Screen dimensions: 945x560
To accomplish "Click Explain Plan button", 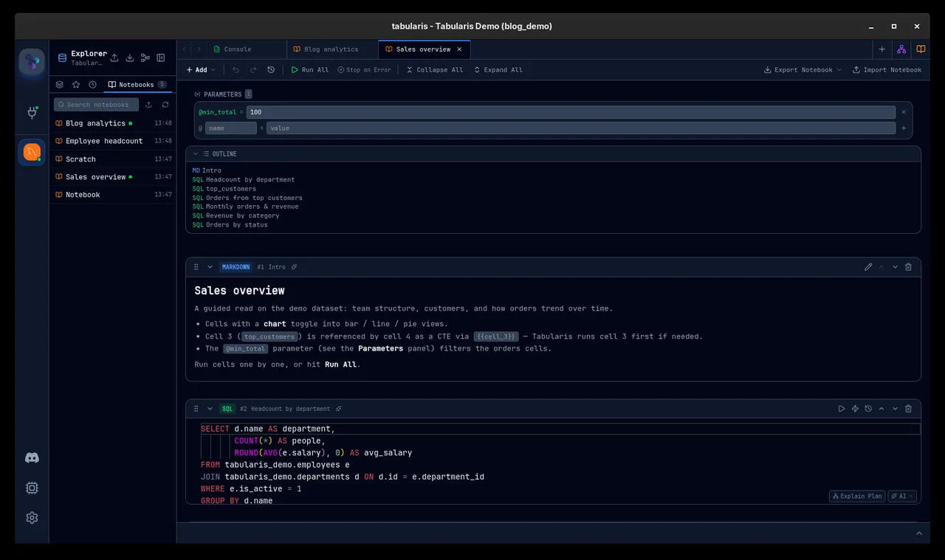I will pos(857,497).
